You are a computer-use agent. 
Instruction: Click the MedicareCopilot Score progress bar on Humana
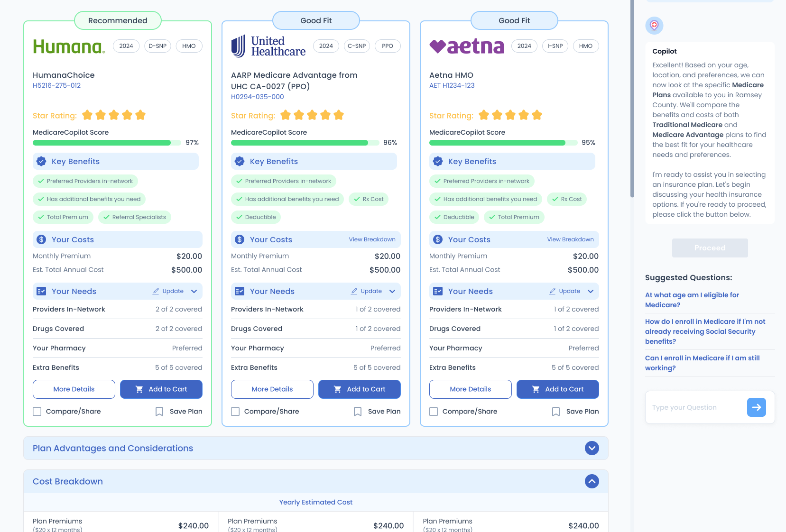107,142
